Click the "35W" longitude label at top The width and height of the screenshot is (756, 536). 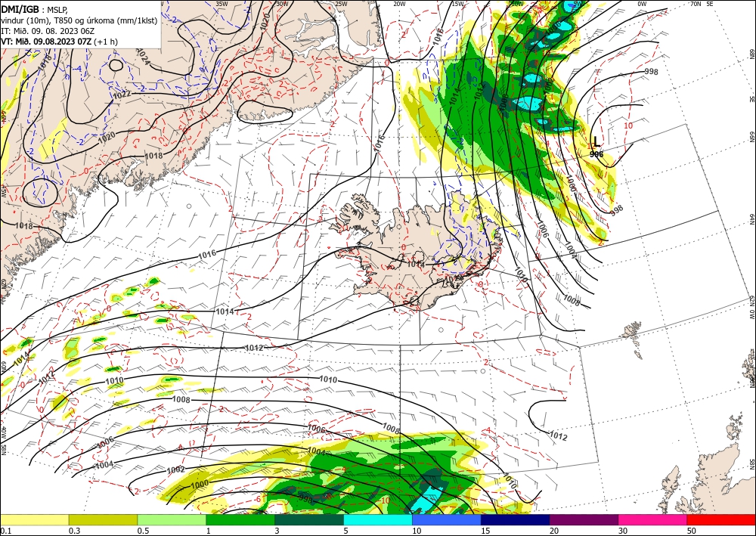(x=222, y=4)
